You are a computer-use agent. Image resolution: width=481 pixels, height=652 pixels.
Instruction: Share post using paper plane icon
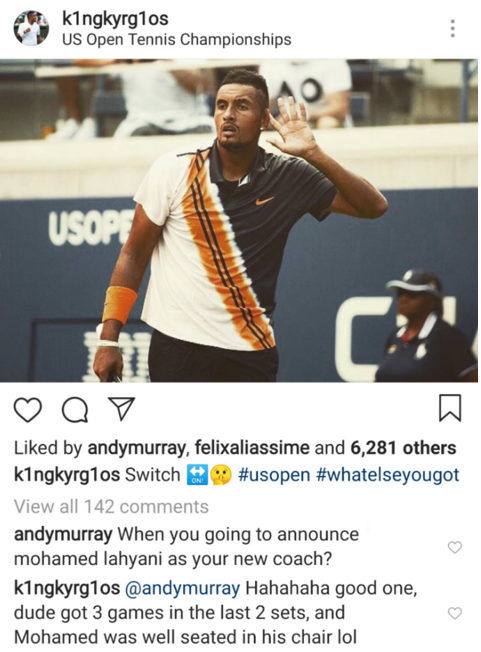pyautogui.click(x=121, y=409)
